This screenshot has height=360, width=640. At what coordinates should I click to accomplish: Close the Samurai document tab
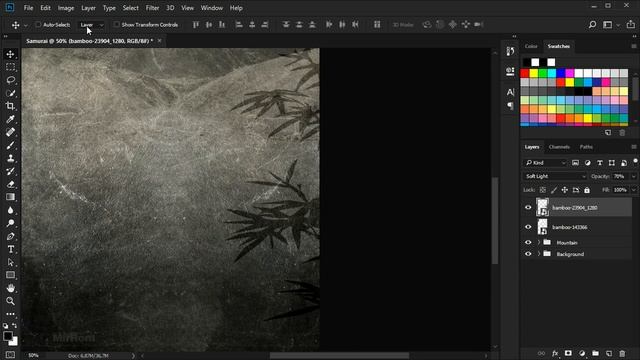[160, 41]
